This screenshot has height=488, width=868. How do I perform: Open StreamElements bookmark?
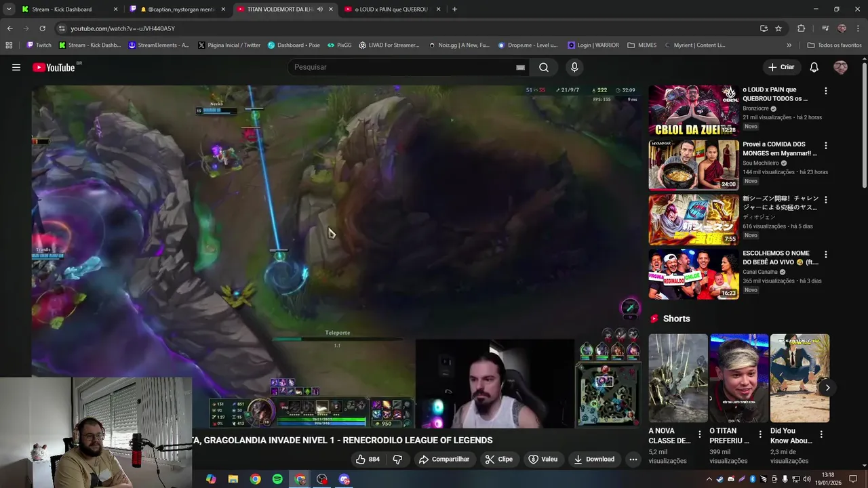[159, 45]
